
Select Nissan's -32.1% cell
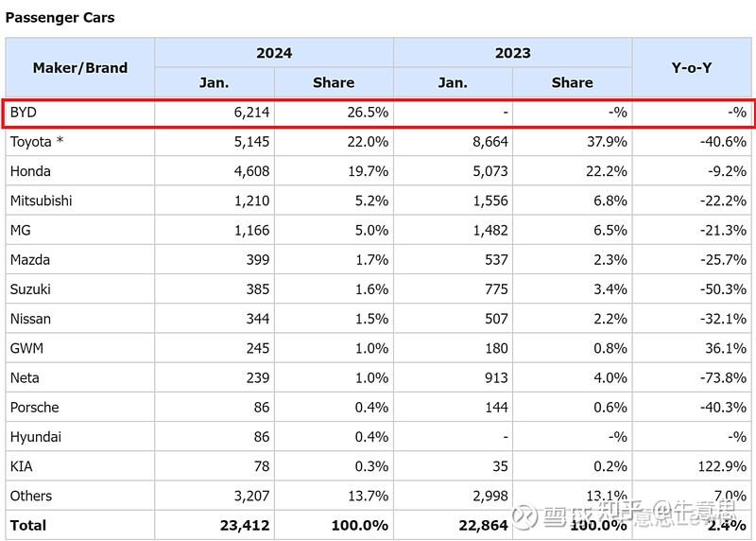[x=692, y=319]
